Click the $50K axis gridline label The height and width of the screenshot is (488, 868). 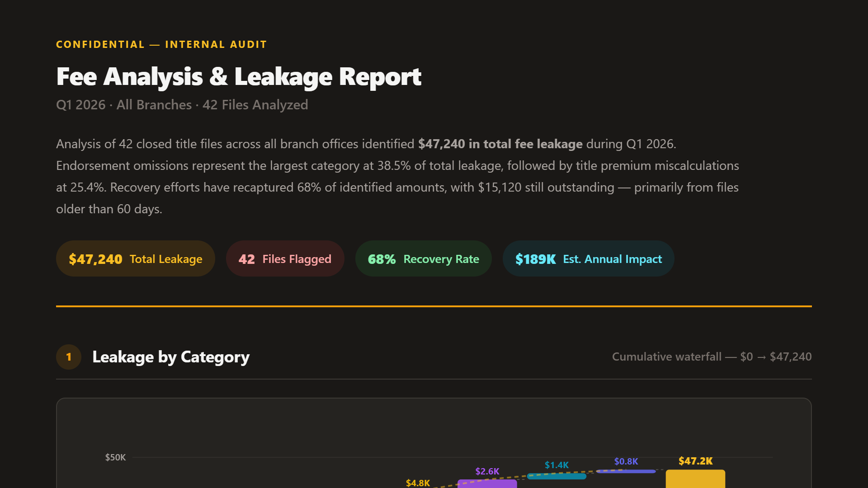point(115,457)
